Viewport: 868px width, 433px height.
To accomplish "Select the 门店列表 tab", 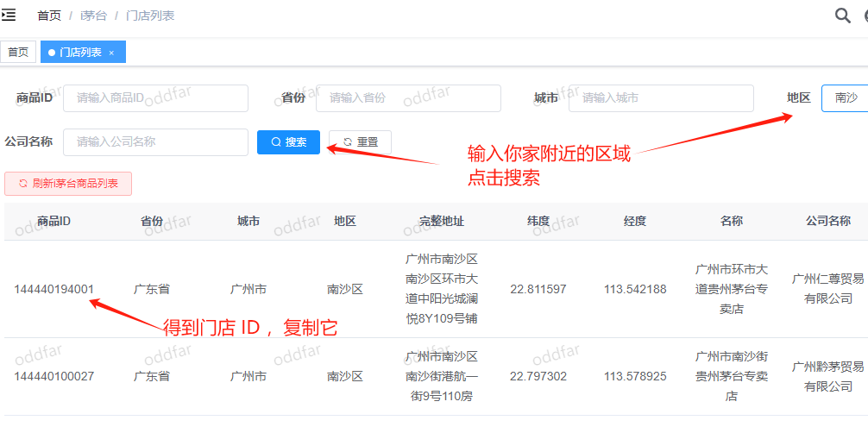I will coord(79,53).
